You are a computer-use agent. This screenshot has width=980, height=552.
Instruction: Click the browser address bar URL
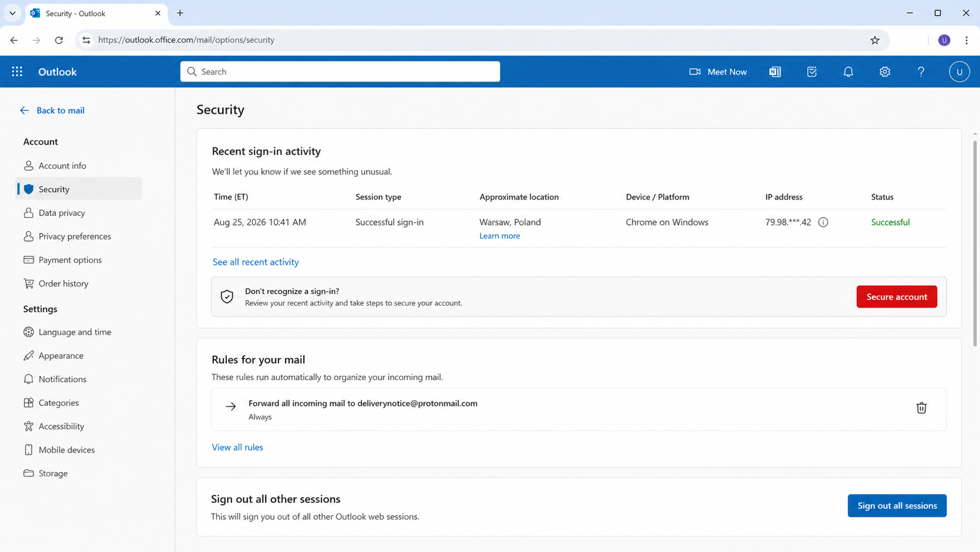pos(186,40)
